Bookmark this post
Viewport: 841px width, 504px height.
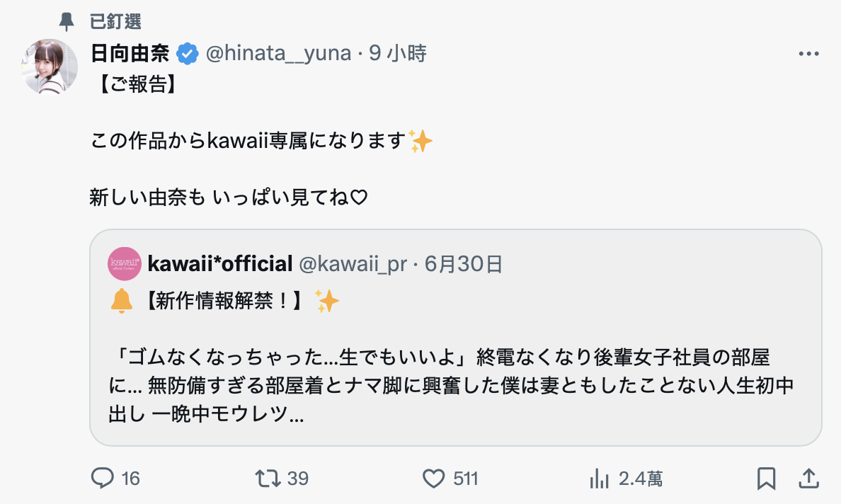tap(766, 479)
